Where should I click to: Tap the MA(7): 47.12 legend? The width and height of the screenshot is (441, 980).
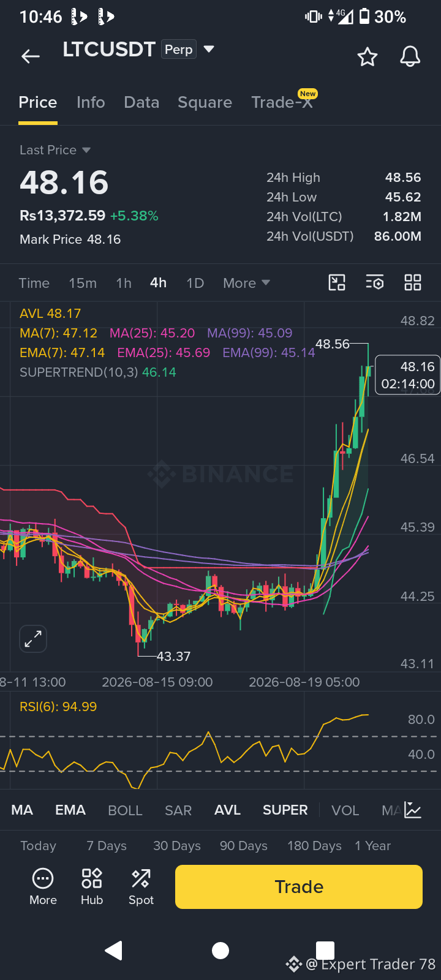[x=59, y=333]
